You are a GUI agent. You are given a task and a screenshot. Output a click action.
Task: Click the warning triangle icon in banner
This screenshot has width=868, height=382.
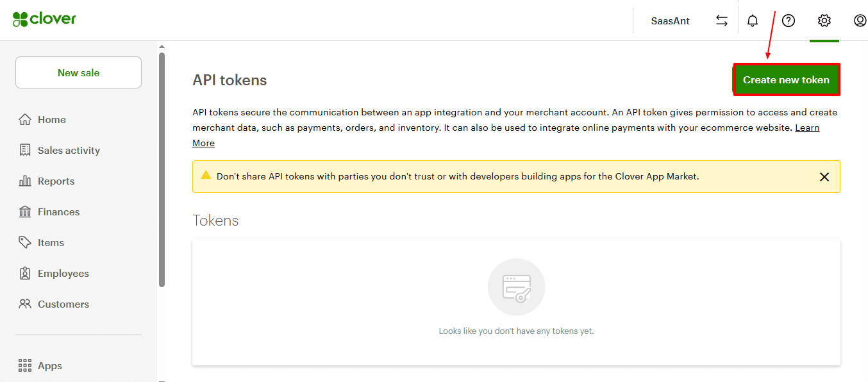(x=206, y=175)
